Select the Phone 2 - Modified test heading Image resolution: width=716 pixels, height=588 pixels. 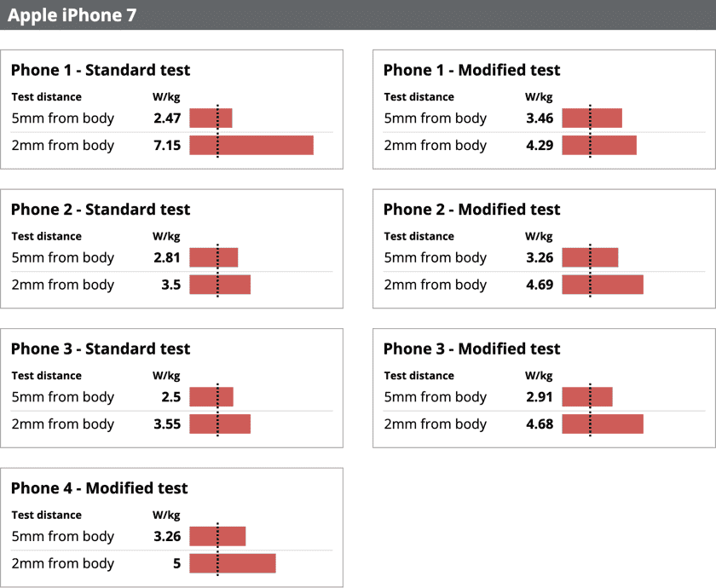click(472, 210)
